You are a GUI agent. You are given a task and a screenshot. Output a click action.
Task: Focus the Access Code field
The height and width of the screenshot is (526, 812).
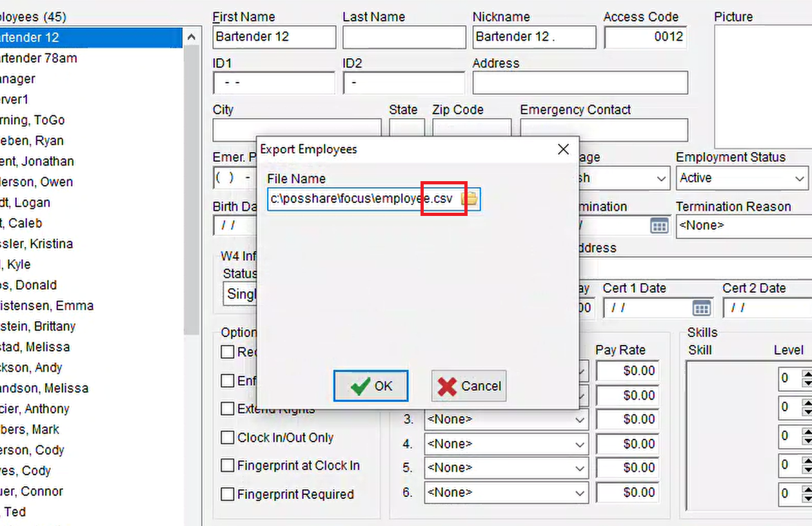coord(644,37)
